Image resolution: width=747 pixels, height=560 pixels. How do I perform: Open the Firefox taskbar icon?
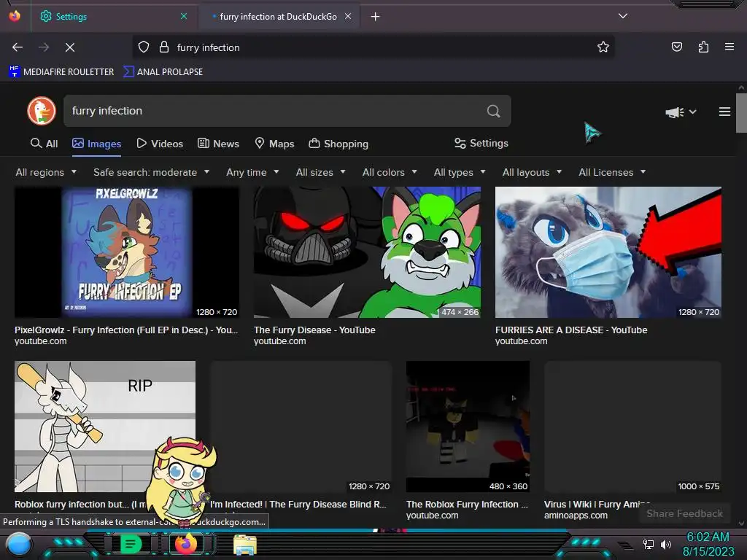tap(186, 544)
